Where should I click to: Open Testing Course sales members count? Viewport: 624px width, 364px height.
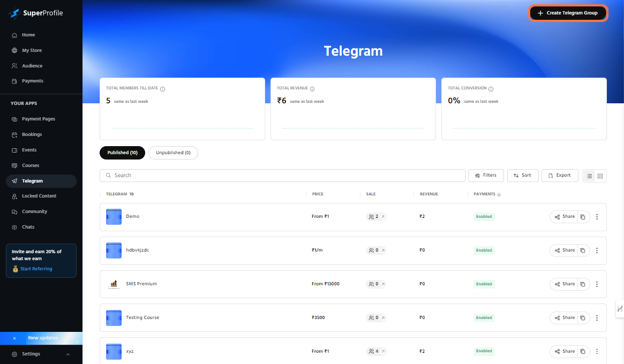pyautogui.click(x=375, y=318)
